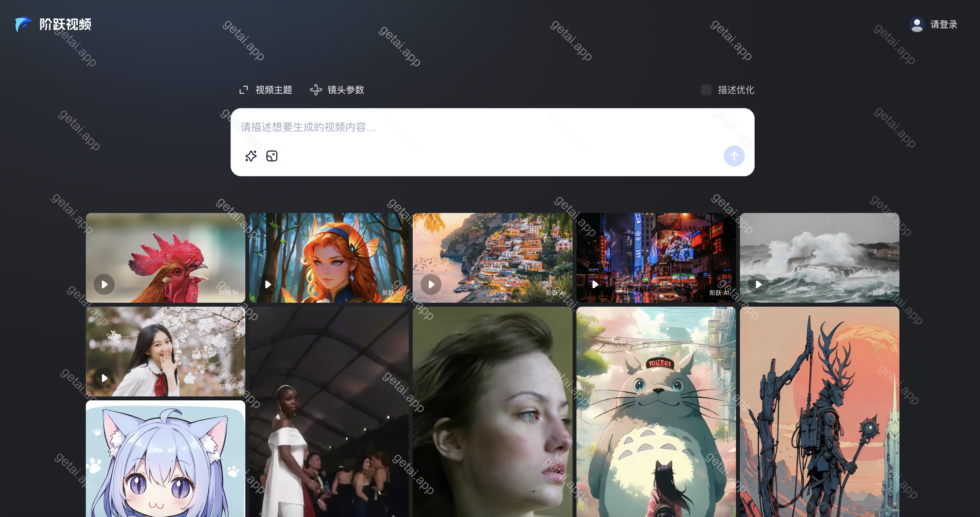Focus the video description input field

[x=492, y=127]
